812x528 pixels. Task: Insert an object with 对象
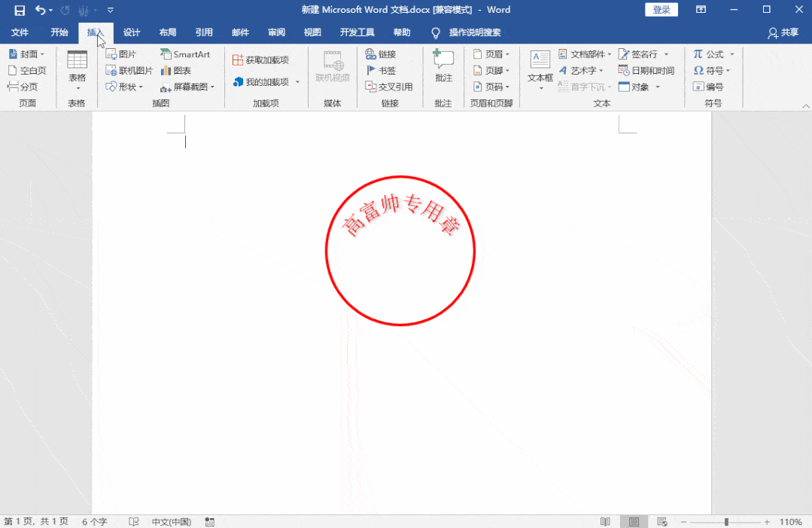(639, 87)
